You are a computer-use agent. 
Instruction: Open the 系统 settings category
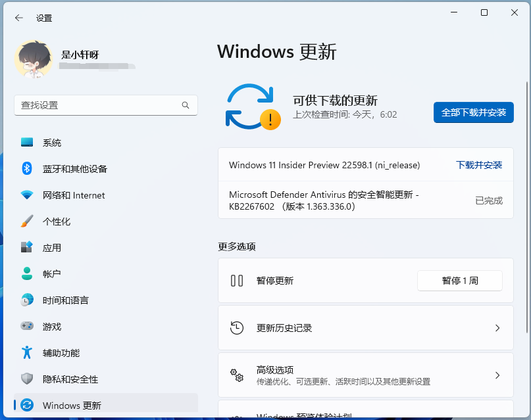[106, 143]
